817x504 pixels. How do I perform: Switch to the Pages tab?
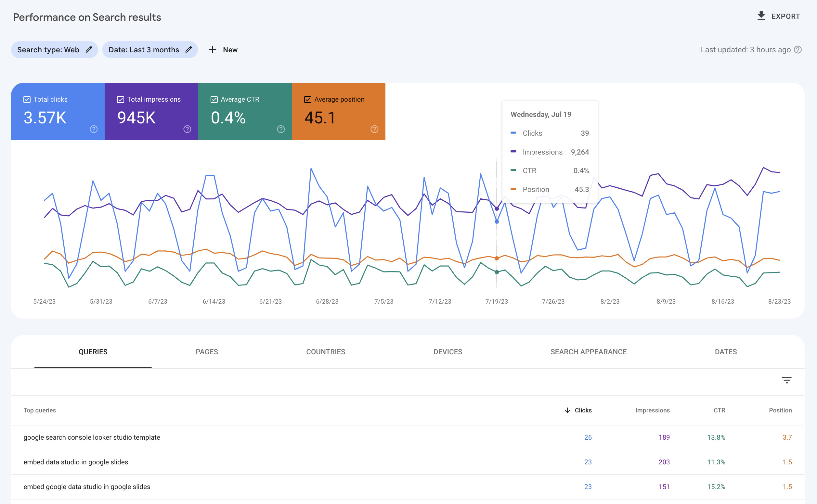[207, 352]
